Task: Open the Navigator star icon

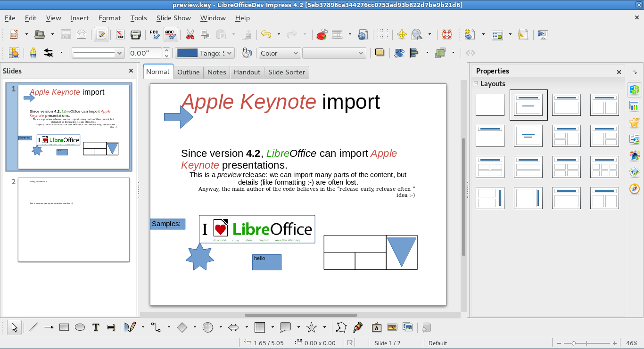Action: click(401, 34)
